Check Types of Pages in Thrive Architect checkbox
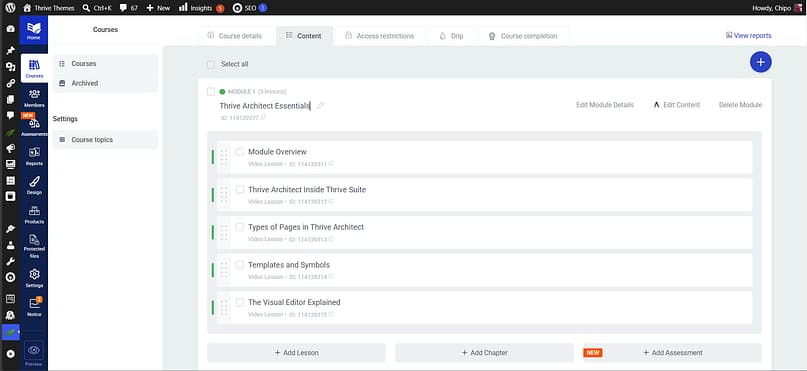The image size is (807, 371). click(240, 227)
